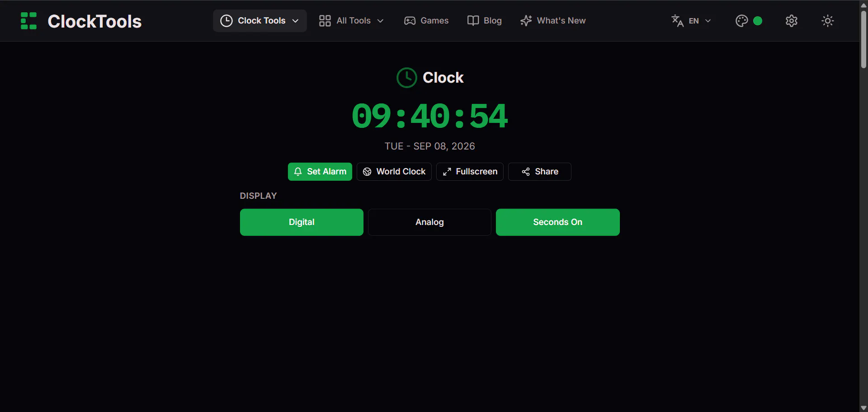Expand the Clock Tools chevron arrow
The height and width of the screenshot is (412, 868).
pos(295,21)
